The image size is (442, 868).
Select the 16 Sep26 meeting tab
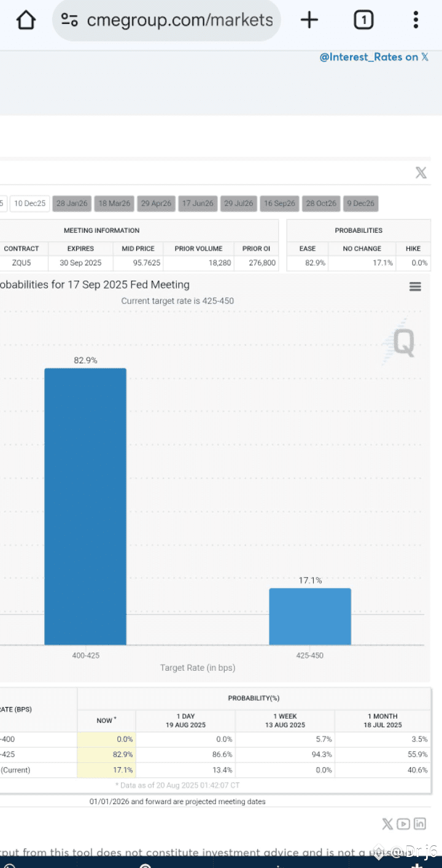[280, 203]
